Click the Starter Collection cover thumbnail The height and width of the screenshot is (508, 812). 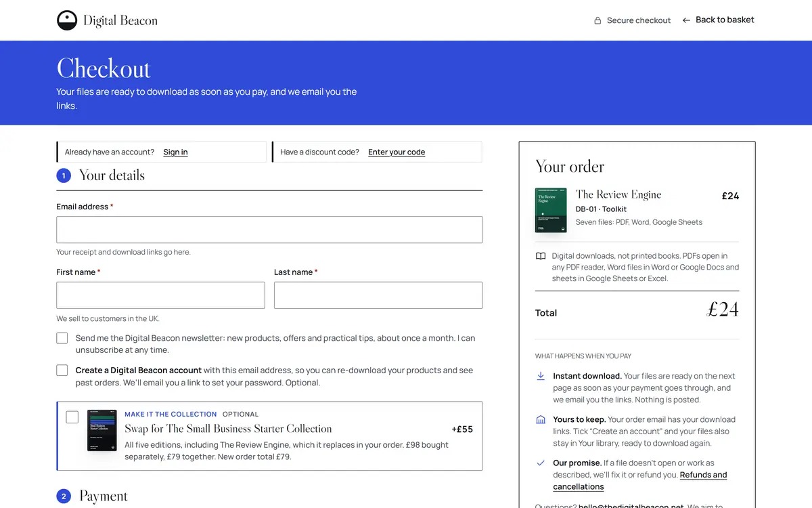[102, 430]
